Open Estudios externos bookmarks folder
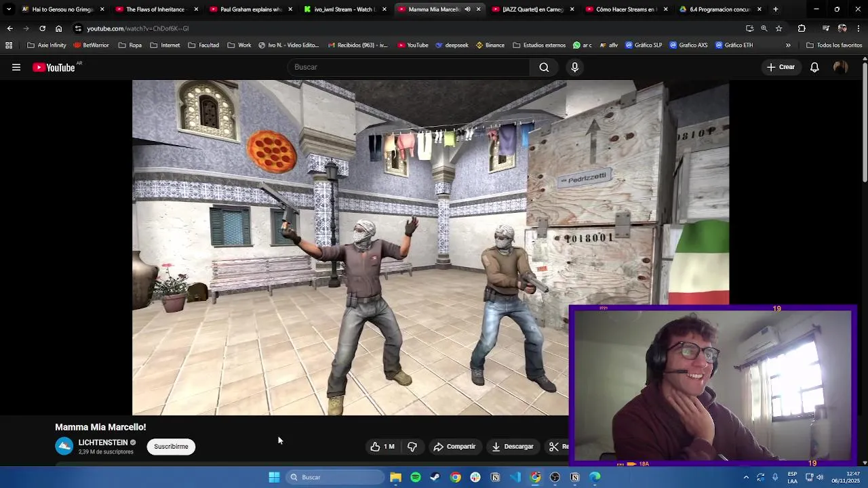 tap(539, 45)
